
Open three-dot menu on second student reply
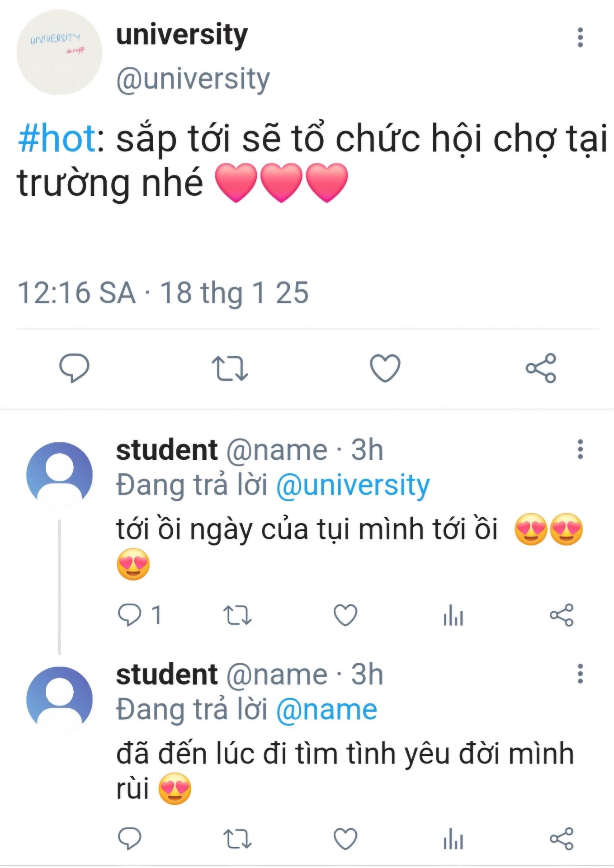581,674
